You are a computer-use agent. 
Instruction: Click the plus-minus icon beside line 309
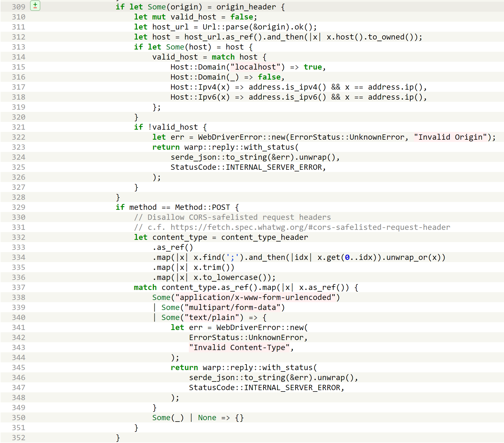(35, 6)
